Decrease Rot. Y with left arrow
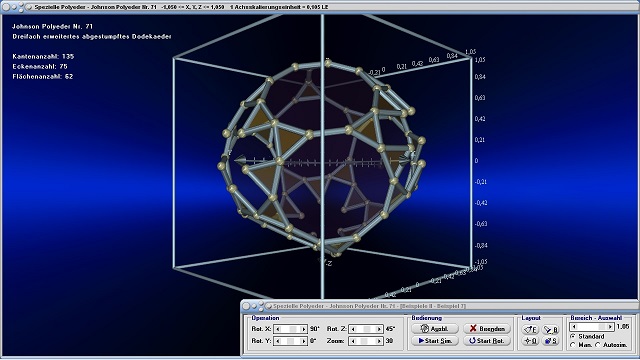This screenshot has width=640, height=360. (x=278, y=341)
